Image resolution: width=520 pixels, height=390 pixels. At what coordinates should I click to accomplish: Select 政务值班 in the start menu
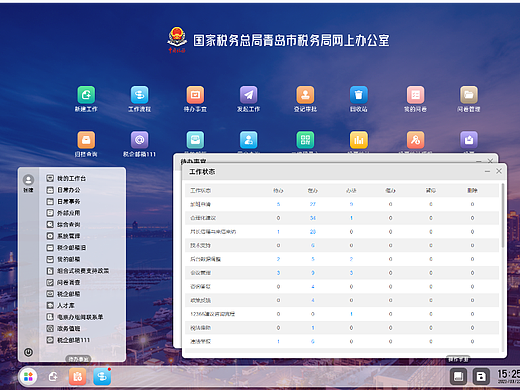(x=63, y=328)
